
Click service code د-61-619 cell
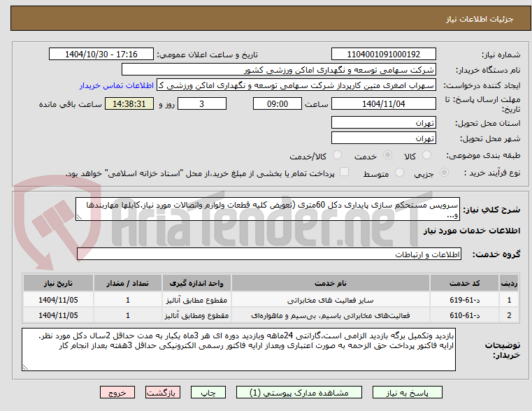(464, 300)
